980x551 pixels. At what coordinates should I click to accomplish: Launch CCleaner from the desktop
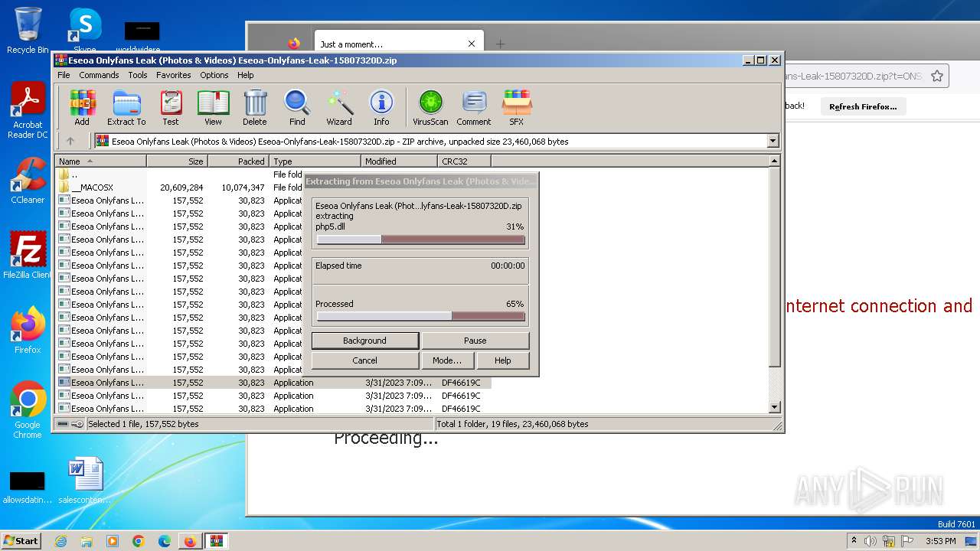(x=28, y=181)
